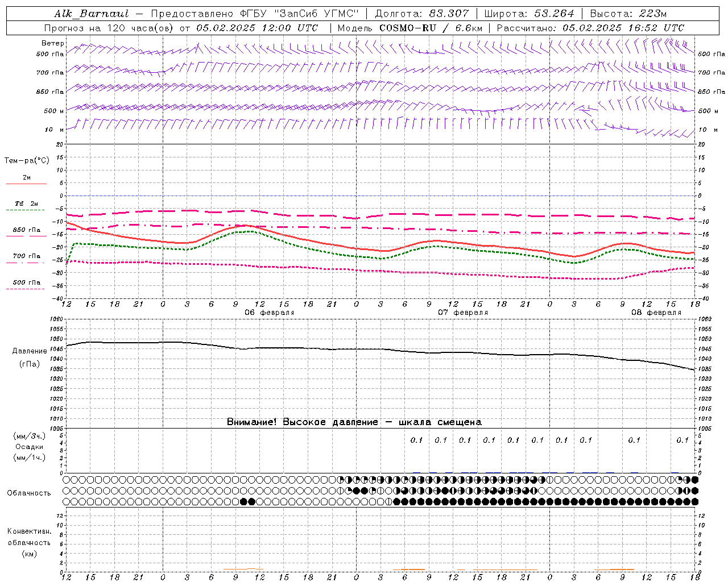Click the 'Конвективн.' convective cloud label
The height and width of the screenshot is (582, 728).
pos(30,531)
